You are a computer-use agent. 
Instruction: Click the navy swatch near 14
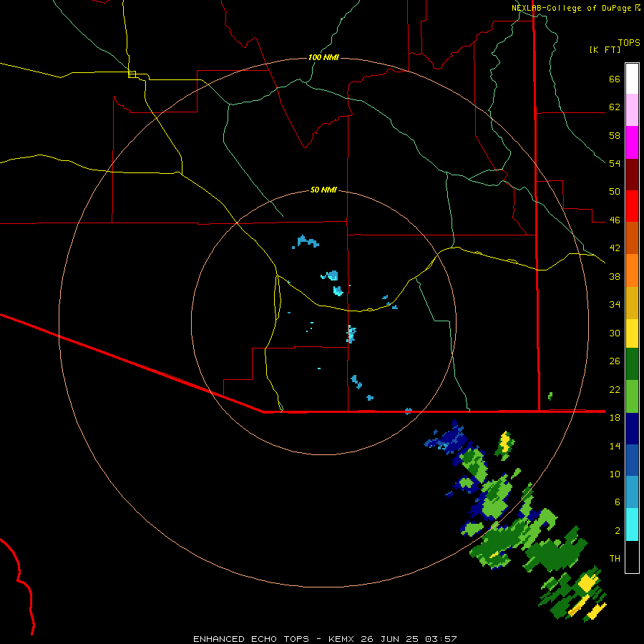click(632, 429)
